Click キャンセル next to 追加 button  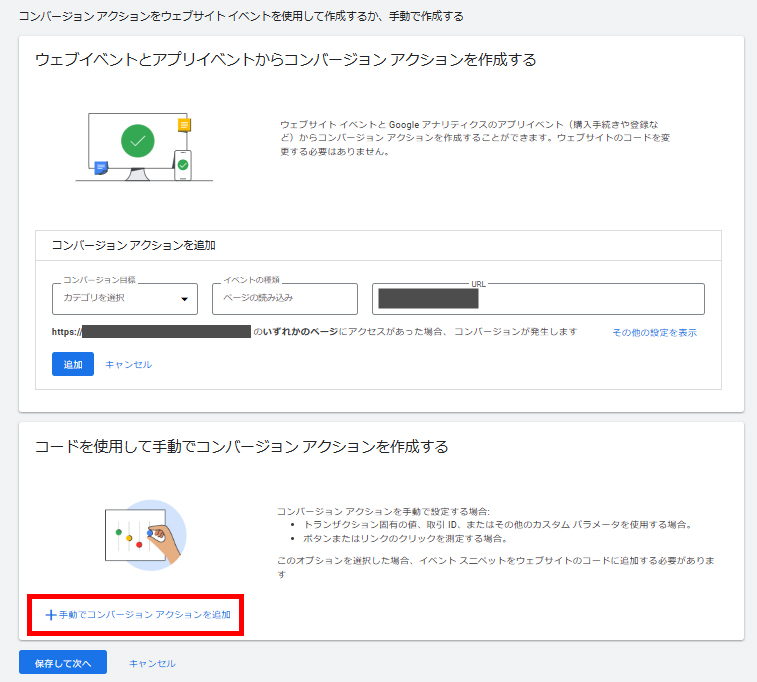pyautogui.click(x=129, y=365)
